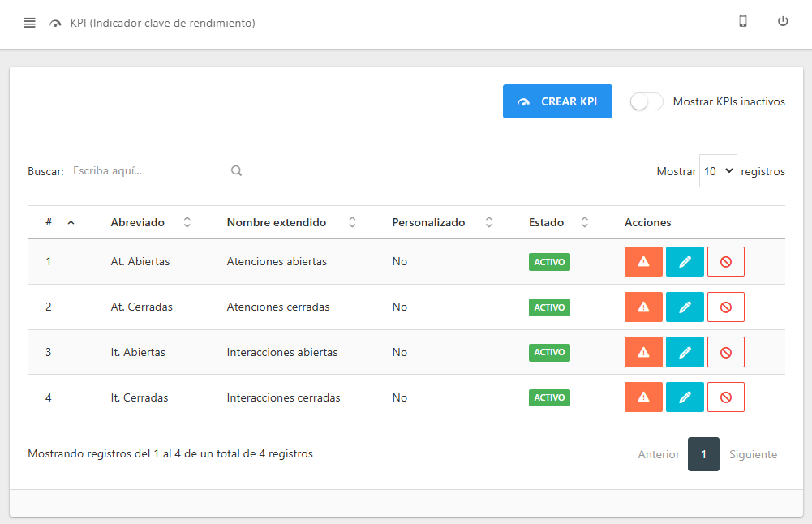Select page 1 in pagination
Screen dimensions: 812x524
point(703,454)
